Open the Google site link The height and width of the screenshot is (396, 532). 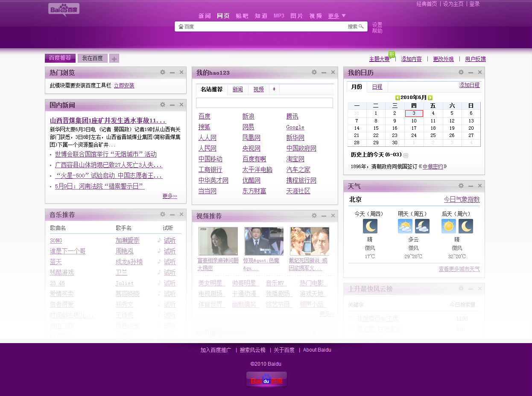[295, 127]
